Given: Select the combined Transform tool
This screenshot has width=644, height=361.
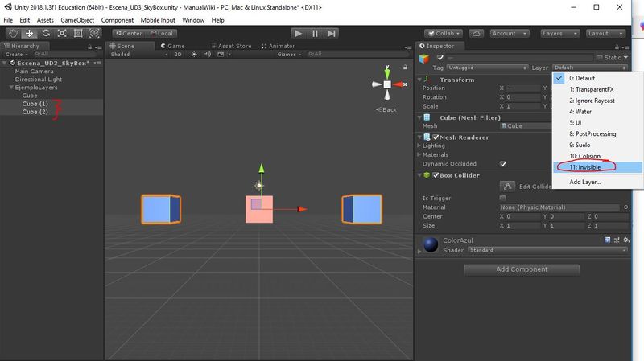Looking at the screenshot, I should [x=94, y=33].
